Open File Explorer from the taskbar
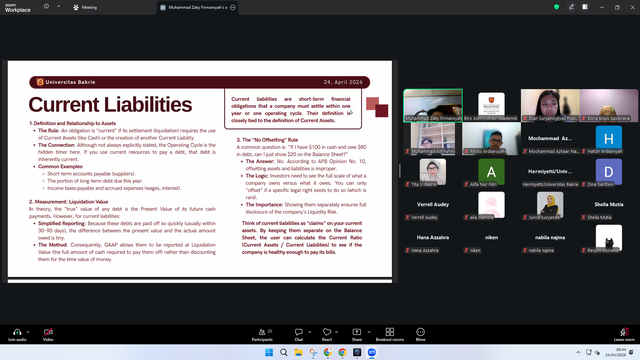The width and height of the screenshot is (640, 360). click(x=298, y=352)
